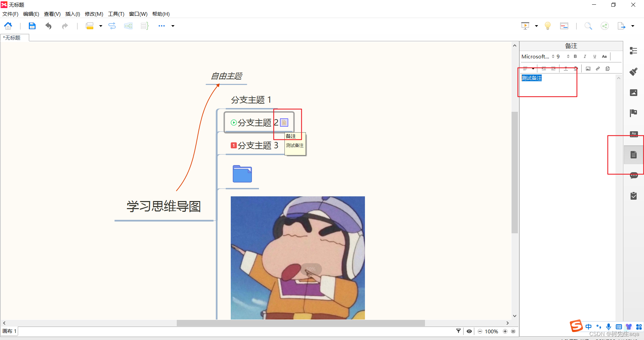Open the 查看(V) menu
This screenshot has width=644, height=340.
pyautogui.click(x=52, y=14)
